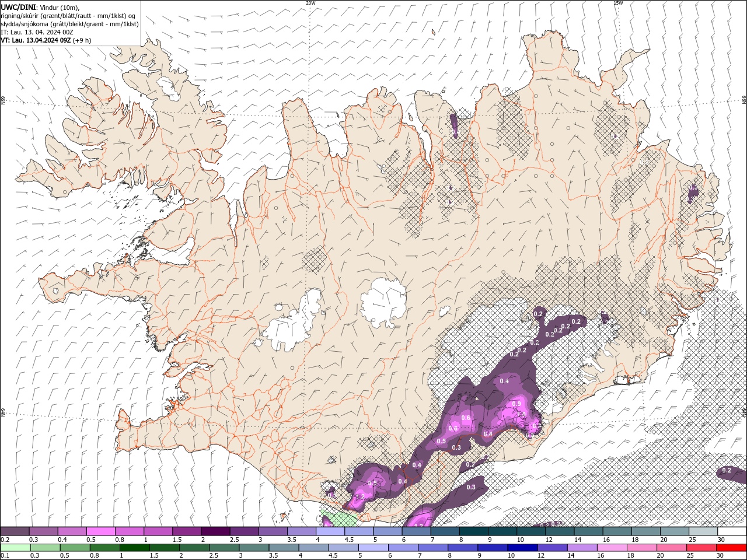Image resolution: width=747 pixels, height=560 pixels.
Task: Click the dark teal snow swatch labeled 8
Action: click(473, 531)
